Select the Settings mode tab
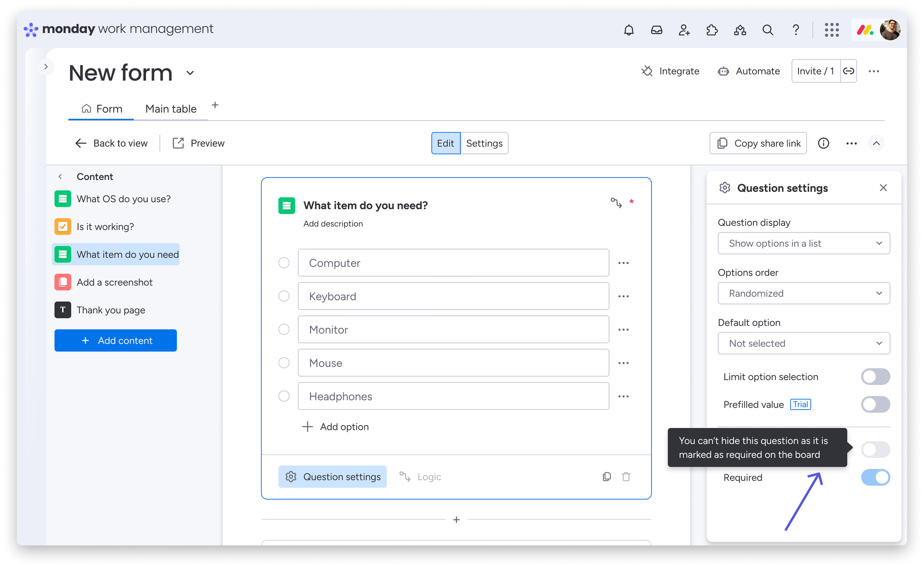The height and width of the screenshot is (564, 924). coord(484,143)
